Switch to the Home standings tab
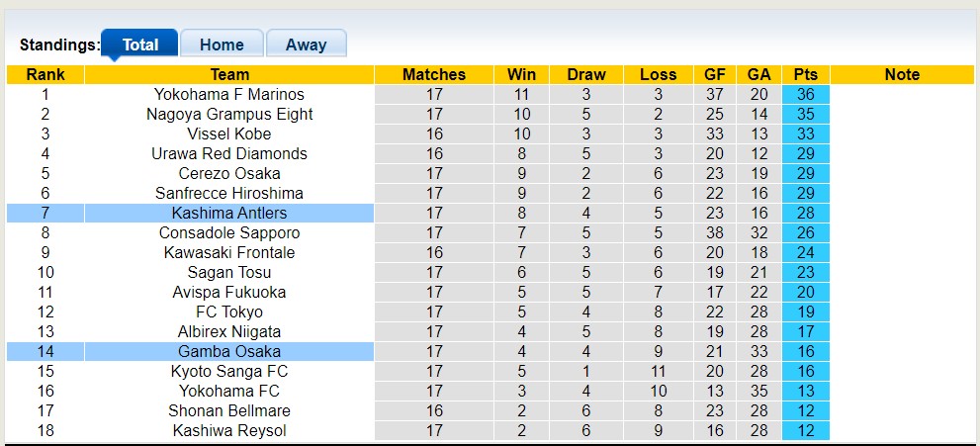This screenshot has height=446, width=980. 222,45
